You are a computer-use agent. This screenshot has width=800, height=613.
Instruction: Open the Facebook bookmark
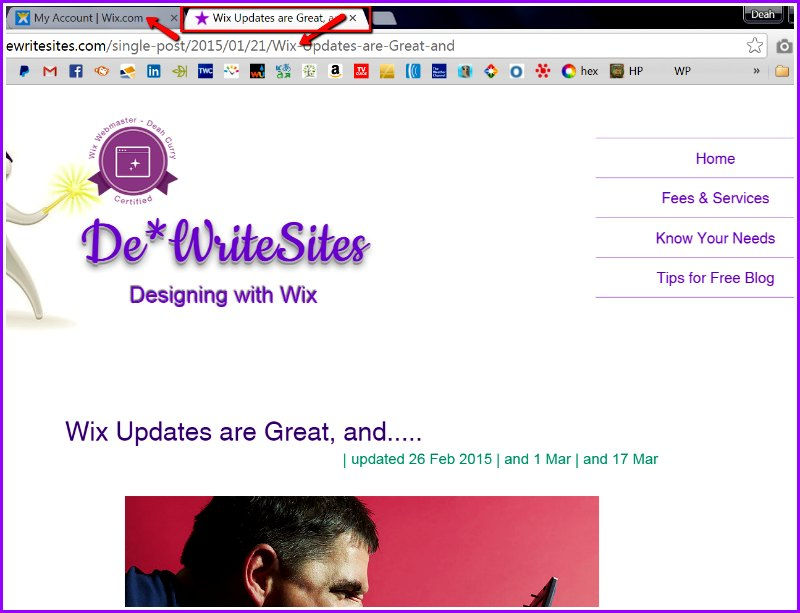coord(76,71)
